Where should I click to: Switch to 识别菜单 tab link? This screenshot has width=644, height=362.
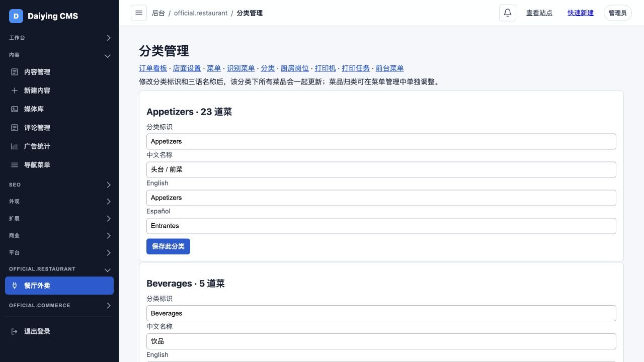240,68
